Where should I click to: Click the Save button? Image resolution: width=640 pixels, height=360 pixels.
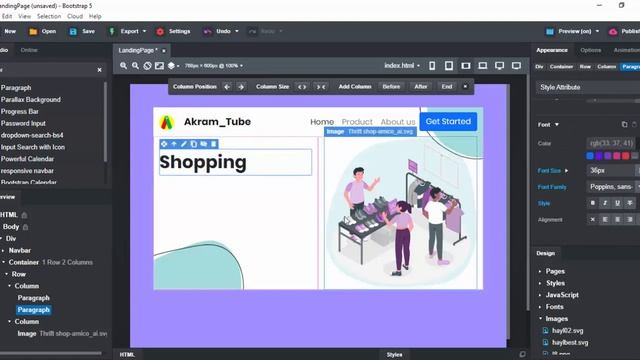click(x=82, y=31)
